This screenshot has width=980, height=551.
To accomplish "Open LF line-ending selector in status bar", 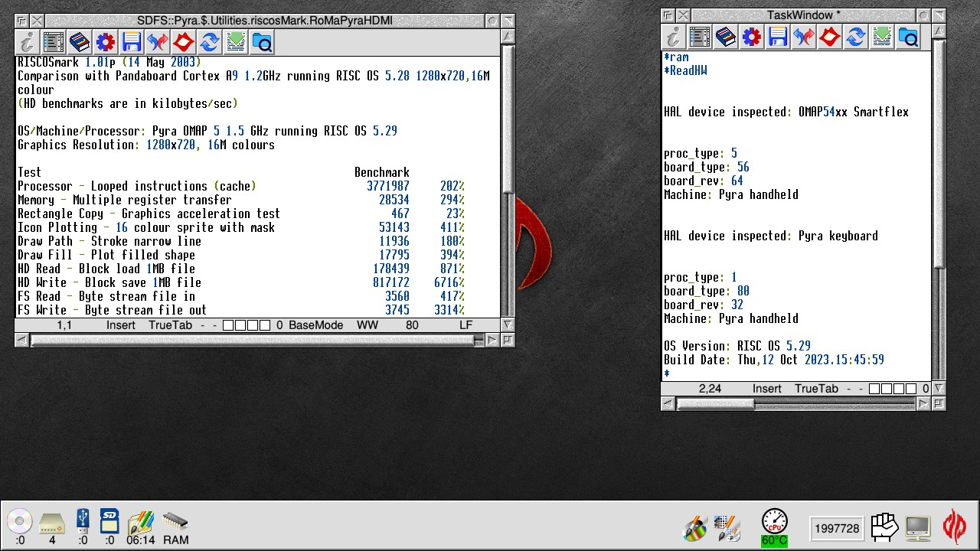I will tap(465, 325).
